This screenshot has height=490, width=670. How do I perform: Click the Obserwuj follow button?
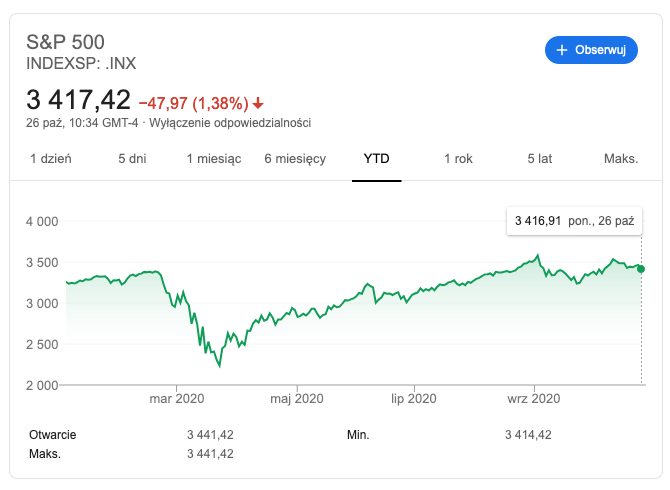click(x=591, y=50)
